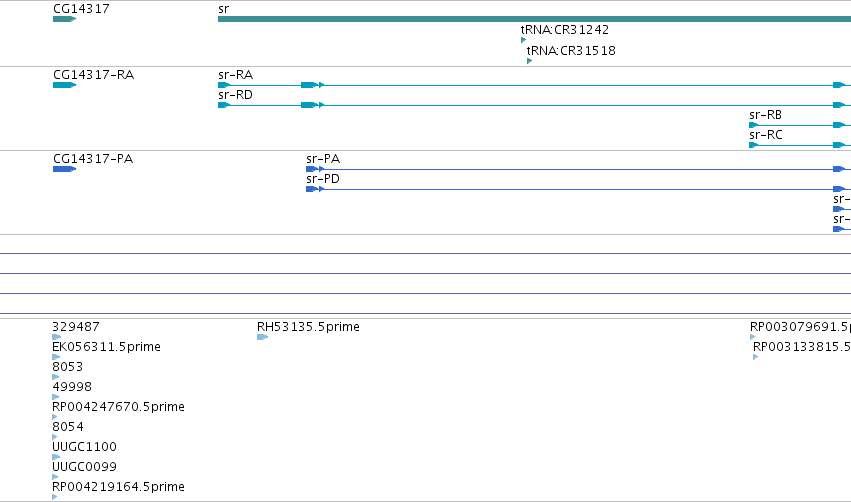This screenshot has width=851, height=502.
Task: Click the 329487 feature label
Action: [x=76, y=327]
